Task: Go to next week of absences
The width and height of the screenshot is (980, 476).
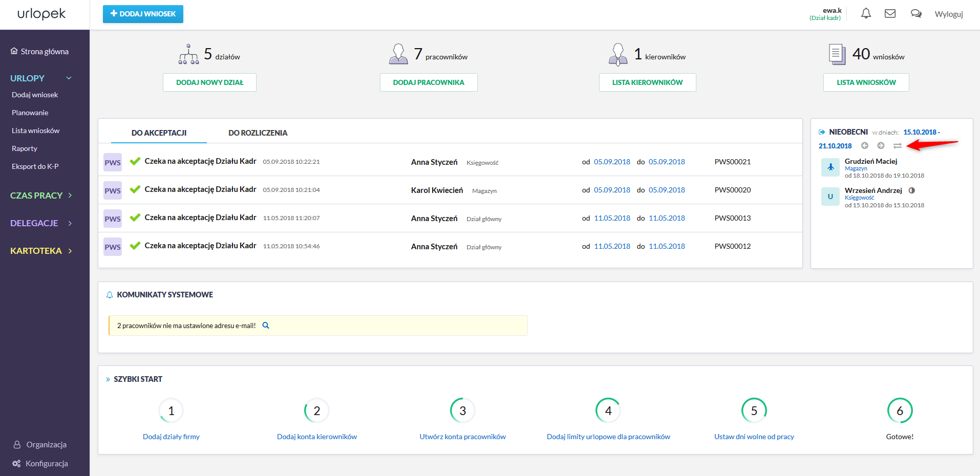Action: (x=881, y=146)
